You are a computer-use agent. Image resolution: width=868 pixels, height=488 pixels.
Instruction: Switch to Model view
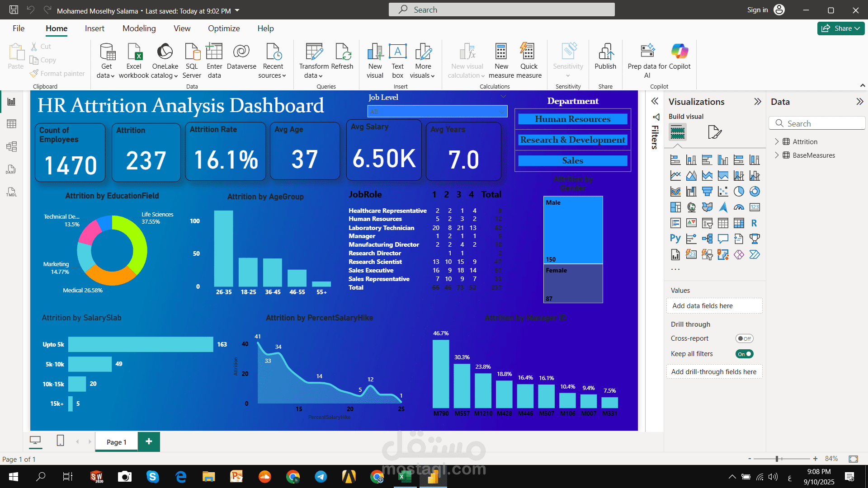pos(11,146)
